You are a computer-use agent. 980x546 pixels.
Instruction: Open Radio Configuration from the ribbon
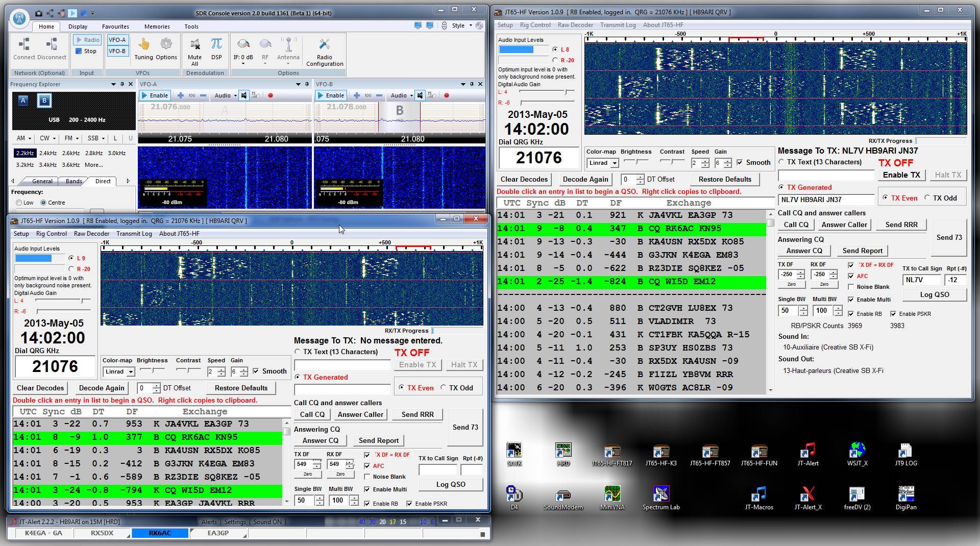tap(324, 45)
